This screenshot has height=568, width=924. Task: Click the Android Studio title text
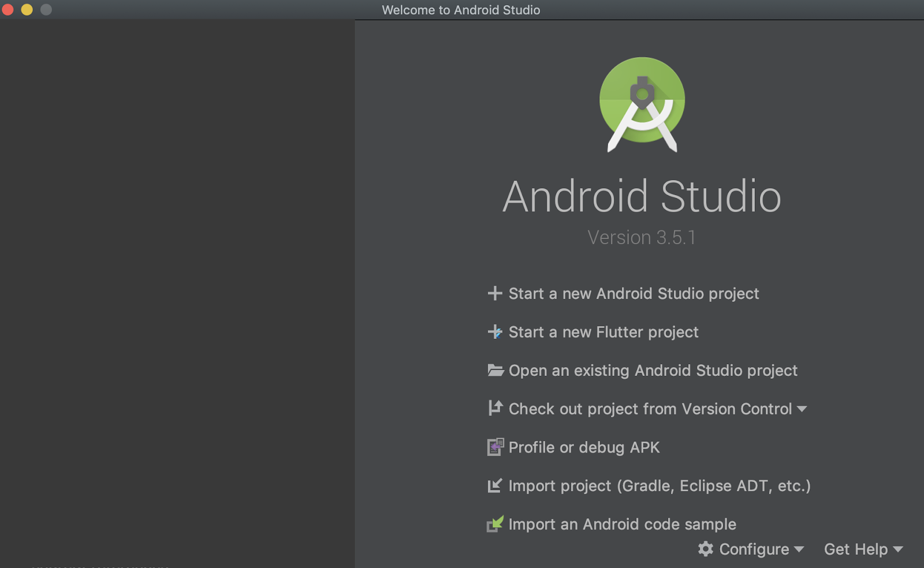click(x=642, y=196)
